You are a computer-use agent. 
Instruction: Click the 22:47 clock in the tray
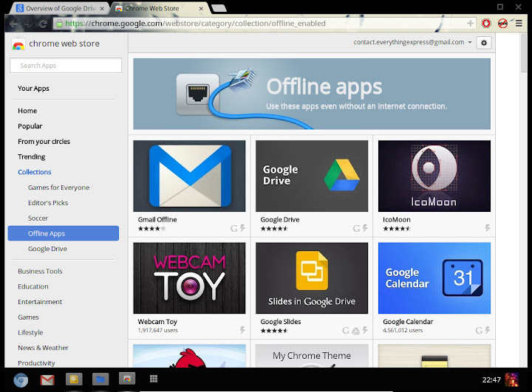[491, 379]
